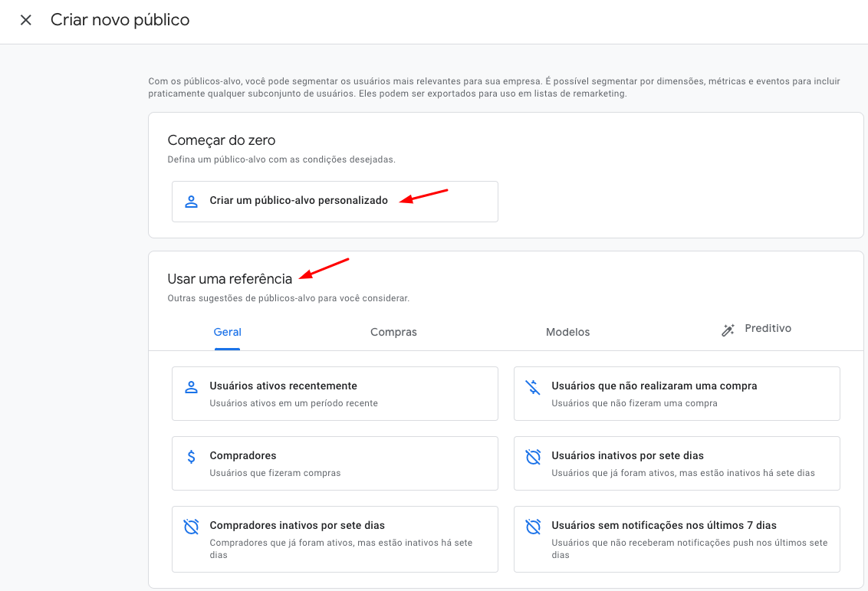868x591 pixels.
Task: Click snooze icon for Usuários sem notificações
Action: [533, 527]
